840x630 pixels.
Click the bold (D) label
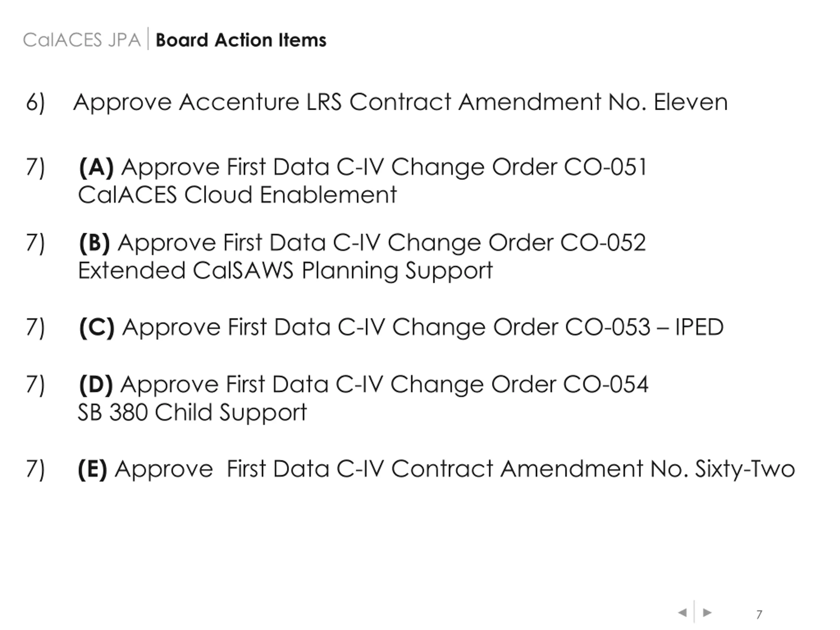(96, 384)
